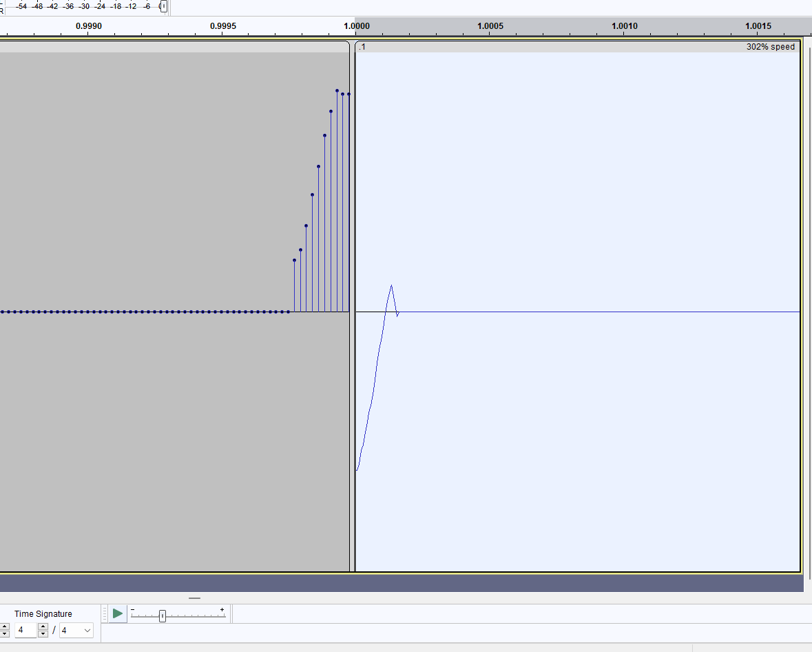Click the play speed slider thumb
The width and height of the screenshot is (812, 652).
click(162, 615)
